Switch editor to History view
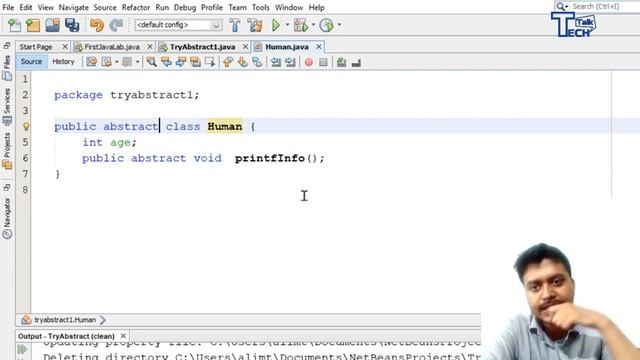 pyautogui.click(x=63, y=62)
